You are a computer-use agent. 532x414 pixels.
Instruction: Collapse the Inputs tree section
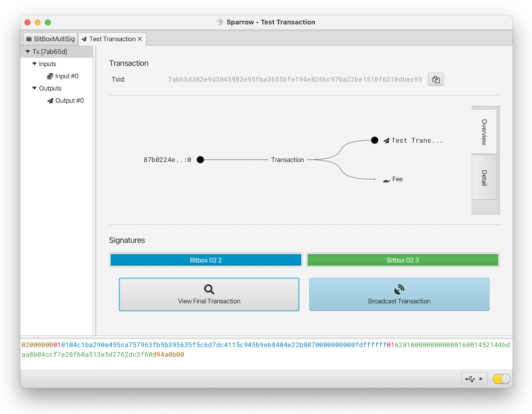(34, 64)
